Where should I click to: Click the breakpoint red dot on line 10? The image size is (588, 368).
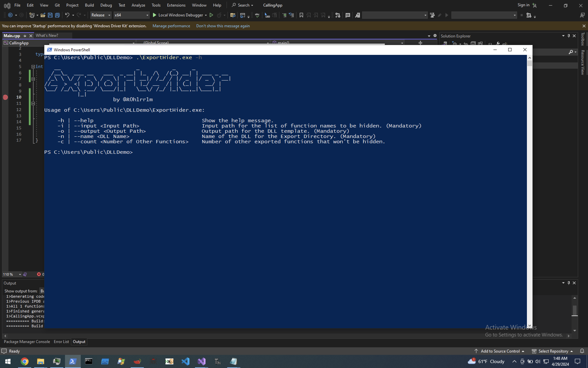(x=5, y=97)
